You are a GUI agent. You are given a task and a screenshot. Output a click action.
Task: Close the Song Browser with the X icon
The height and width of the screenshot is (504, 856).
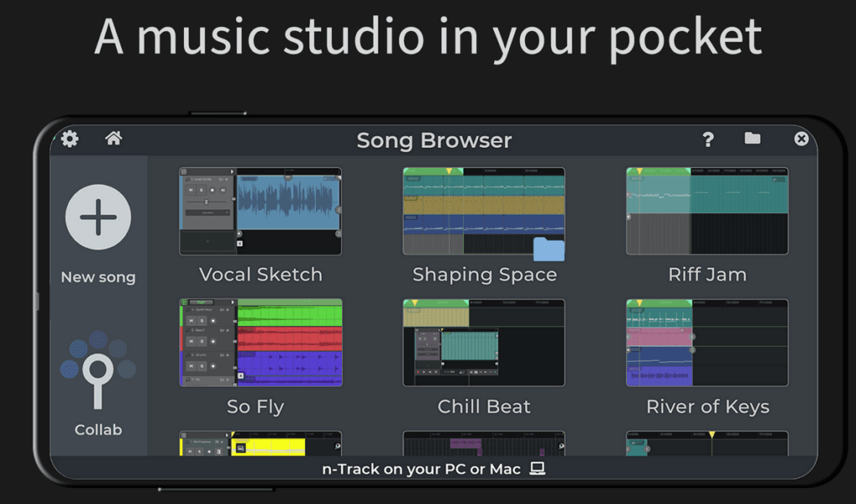802,139
